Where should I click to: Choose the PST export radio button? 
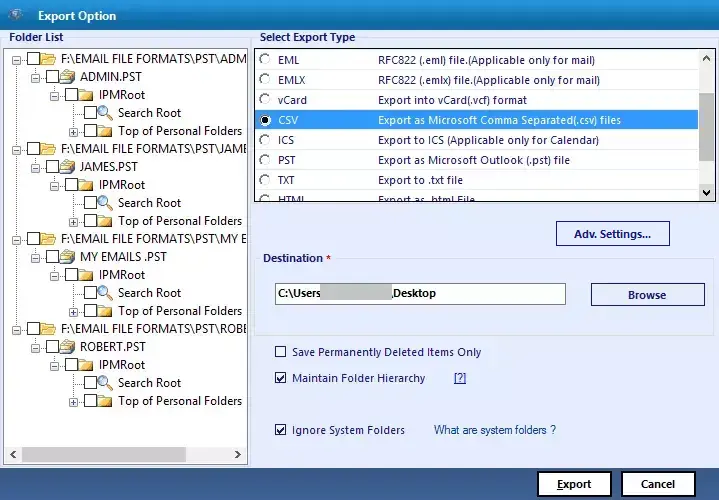[265, 160]
